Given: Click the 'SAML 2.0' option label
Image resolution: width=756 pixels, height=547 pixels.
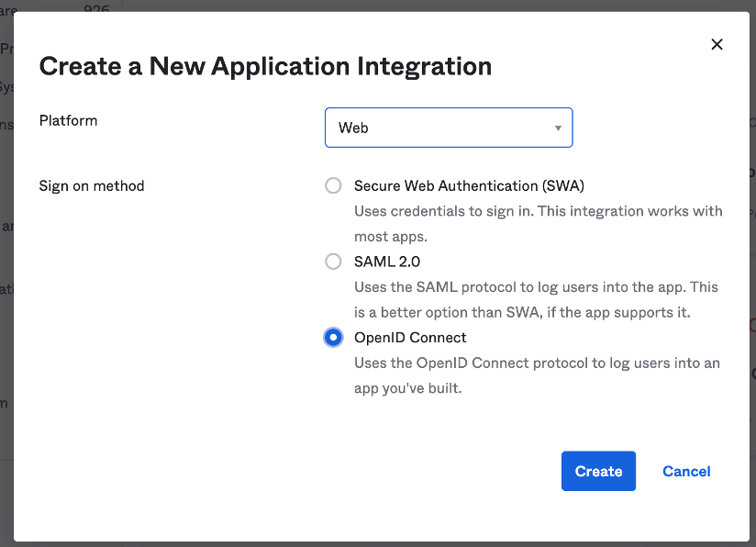Looking at the screenshot, I should pos(387,262).
